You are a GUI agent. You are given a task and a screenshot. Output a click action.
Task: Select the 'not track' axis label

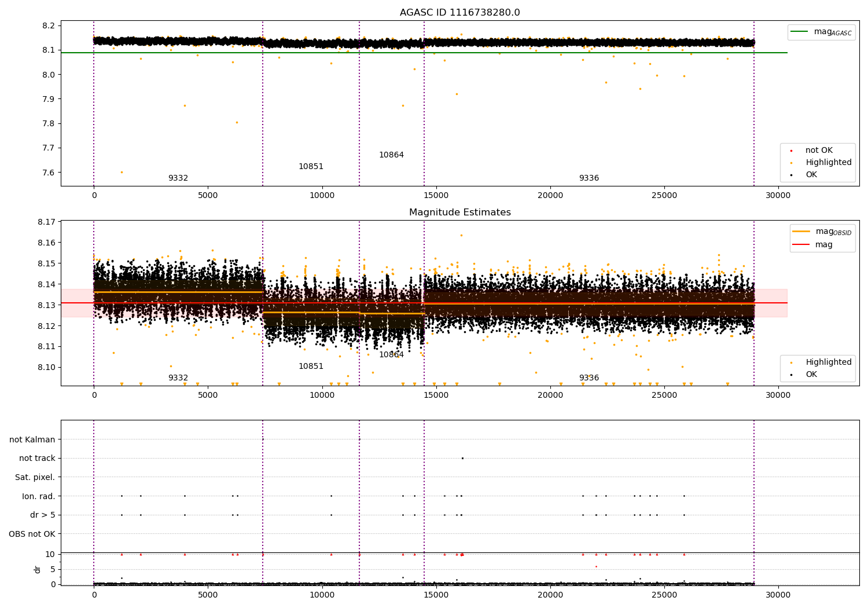[37, 458]
